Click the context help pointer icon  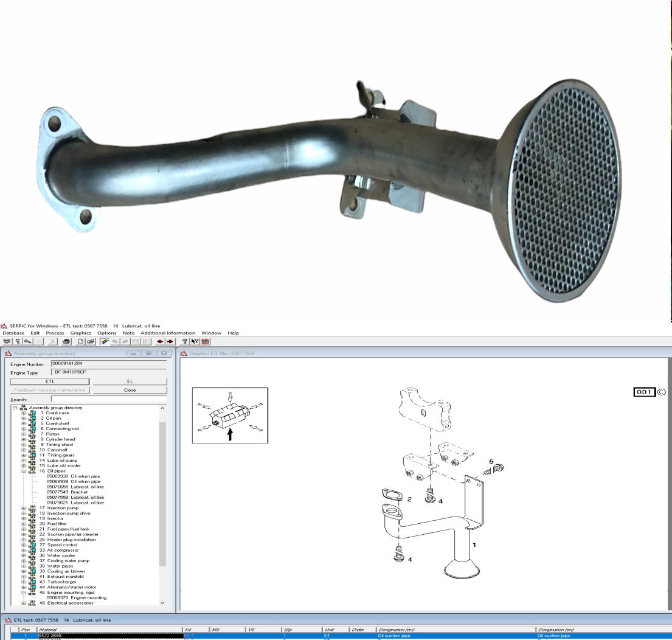195,342
